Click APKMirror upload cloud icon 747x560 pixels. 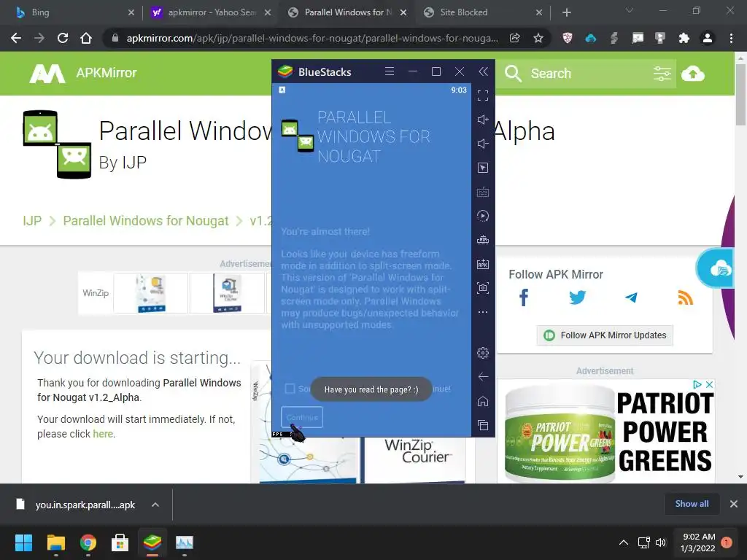click(693, 74)
